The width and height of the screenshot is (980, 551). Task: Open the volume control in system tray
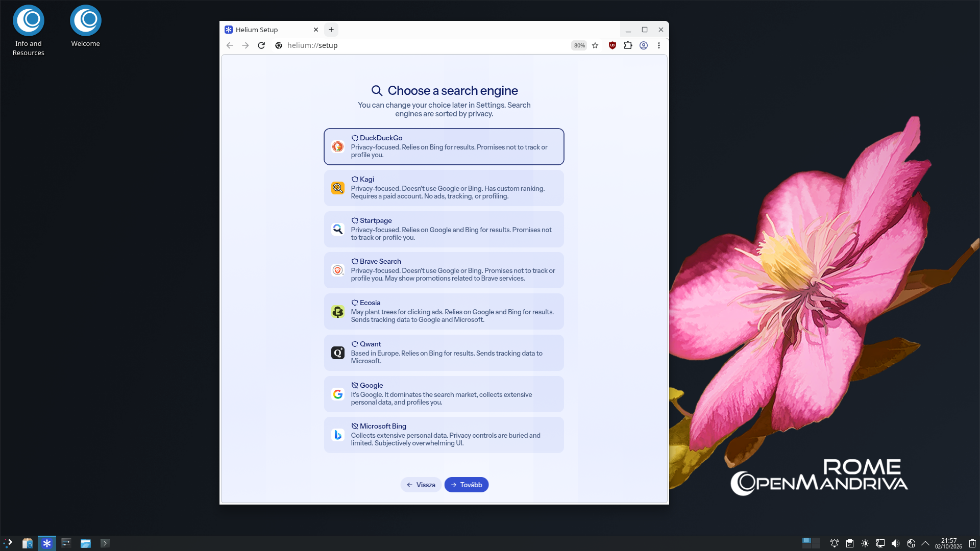[895, 543]
